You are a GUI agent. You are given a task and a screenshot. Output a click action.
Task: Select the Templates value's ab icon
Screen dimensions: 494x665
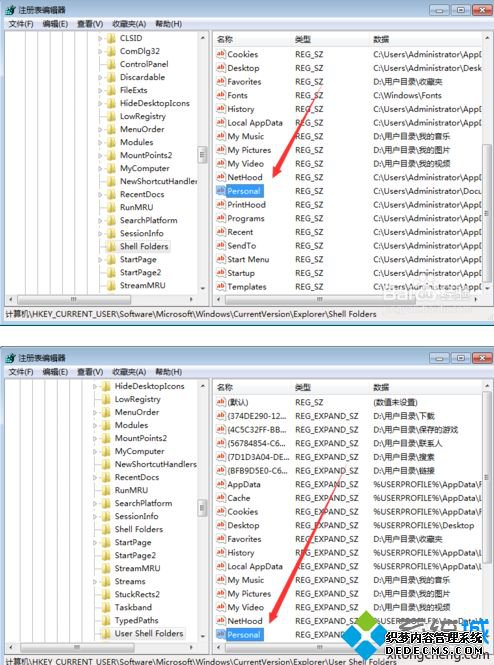pyautogui.click(x=220, y=286)
